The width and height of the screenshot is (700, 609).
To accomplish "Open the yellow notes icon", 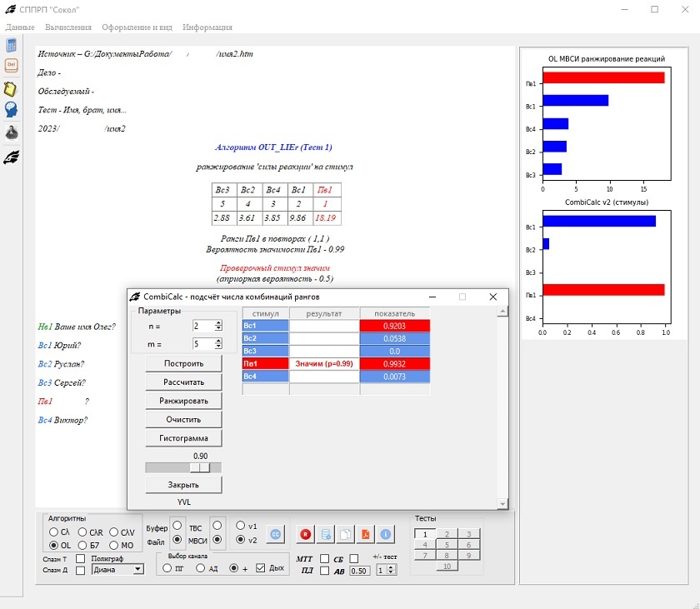I will point(12,88).
